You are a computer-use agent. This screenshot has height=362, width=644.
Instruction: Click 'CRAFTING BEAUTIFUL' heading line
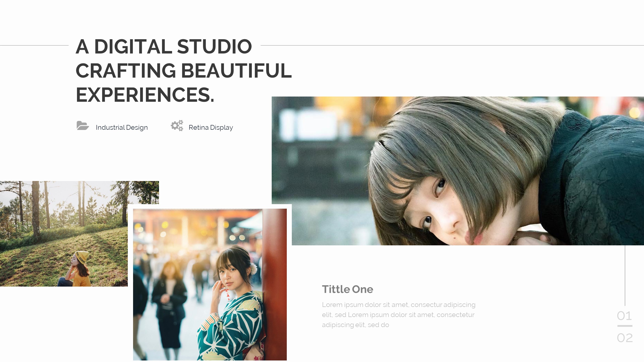coord(184,71)
